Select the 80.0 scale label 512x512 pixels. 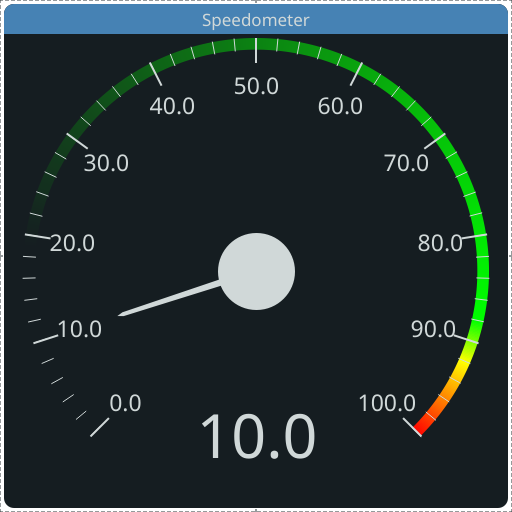[440, 243]
